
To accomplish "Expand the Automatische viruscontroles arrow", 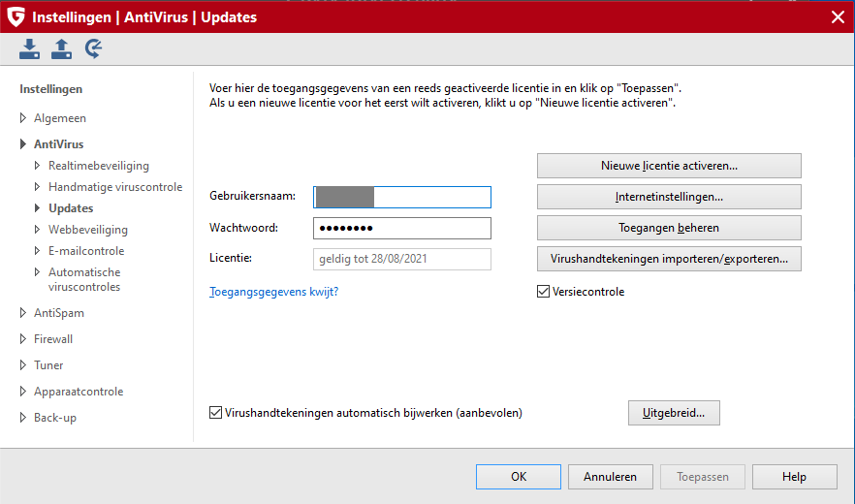I will click(37, 271).
